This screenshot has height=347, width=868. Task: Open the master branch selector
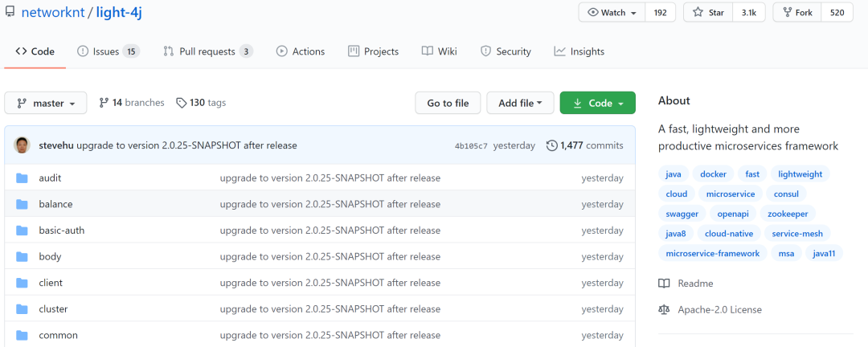coord(45,103)
